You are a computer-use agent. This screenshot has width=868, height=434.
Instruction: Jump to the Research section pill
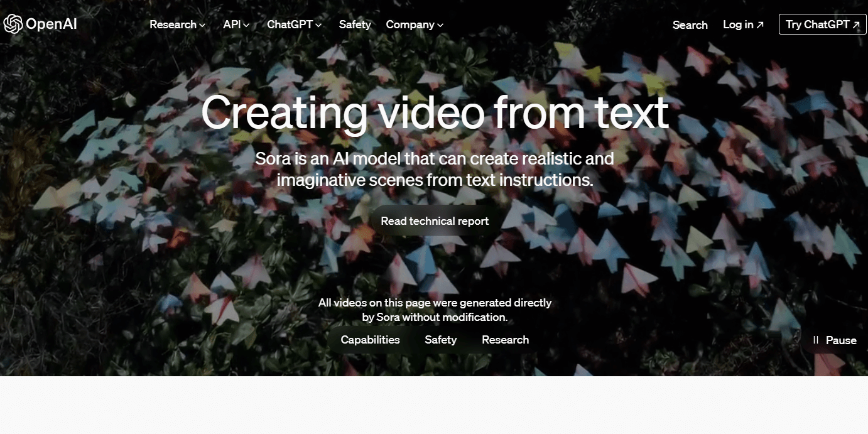(x=505, y=340)
